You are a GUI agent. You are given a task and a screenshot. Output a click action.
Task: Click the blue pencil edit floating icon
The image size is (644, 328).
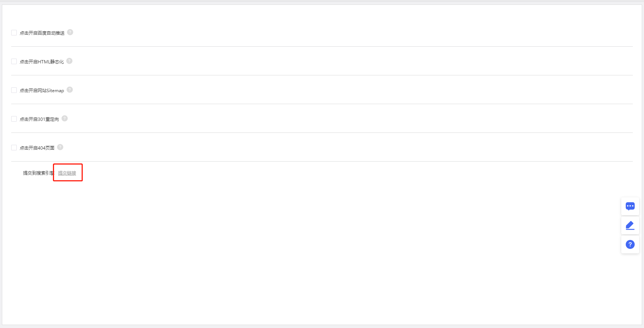click(x=630, y=225)
